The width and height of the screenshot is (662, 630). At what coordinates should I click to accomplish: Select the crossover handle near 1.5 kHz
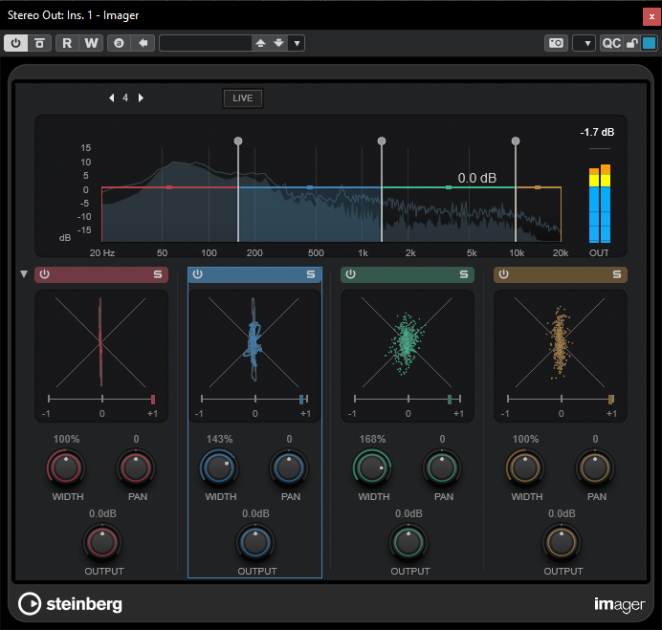[382, 141]
